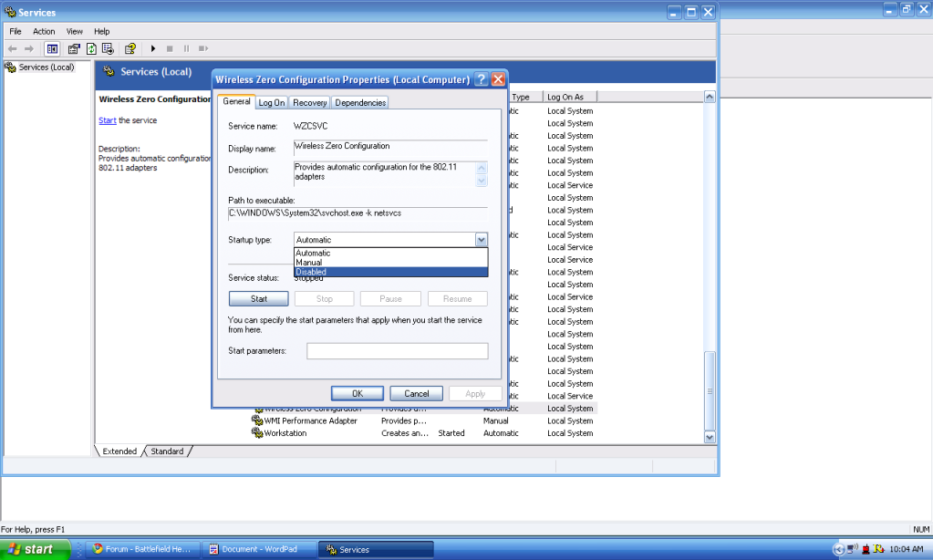Screen dimensions: 933x560
Task: Open the View menu
Action: [x=75, y=32]
